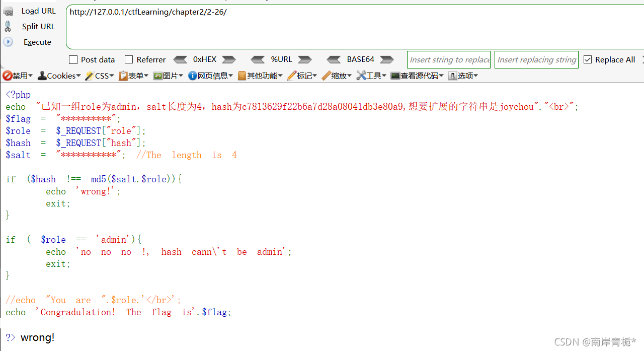Viewport: 644px width, 351px height.
Task: Click the options icon by 选项
Action: (453, 76)
